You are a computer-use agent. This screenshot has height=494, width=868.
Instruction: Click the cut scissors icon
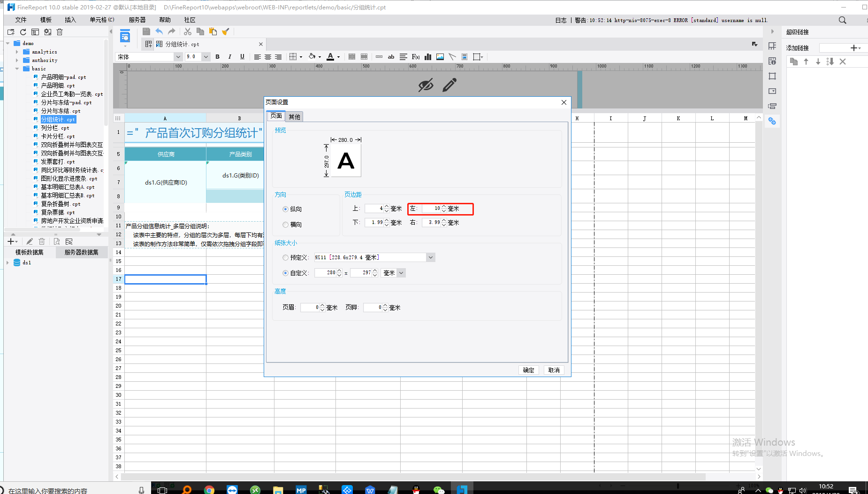point(188,31)
